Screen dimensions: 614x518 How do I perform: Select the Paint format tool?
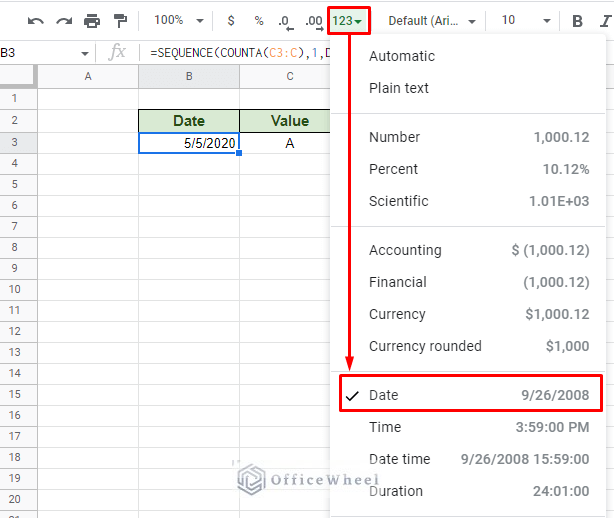tap(120, 21)
